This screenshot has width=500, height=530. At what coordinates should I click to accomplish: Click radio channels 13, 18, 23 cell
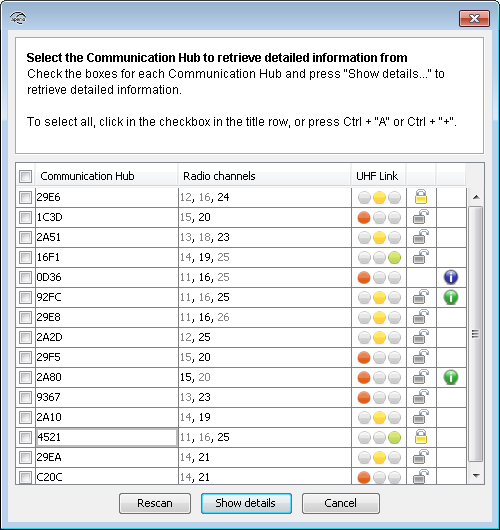tap(265, 237)
